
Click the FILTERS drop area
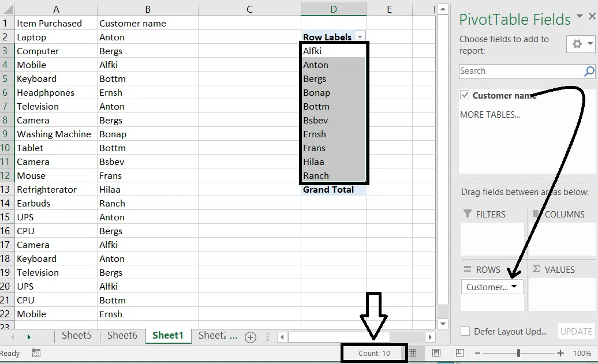492,239
